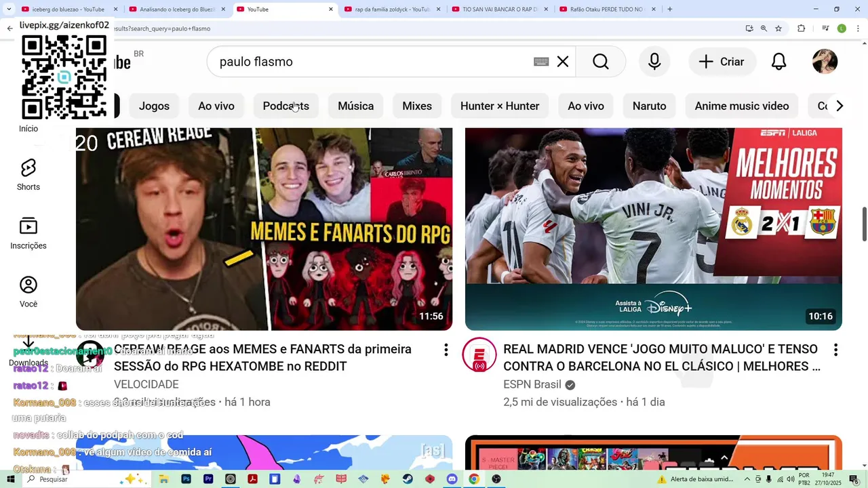Open the Chrome three-dot menu
The width and height of the screenshot is (868, 488).
859,28
